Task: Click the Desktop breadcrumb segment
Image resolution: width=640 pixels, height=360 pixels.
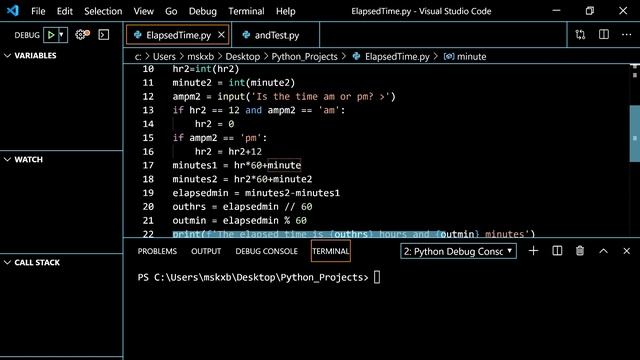Action: point(242,57)
